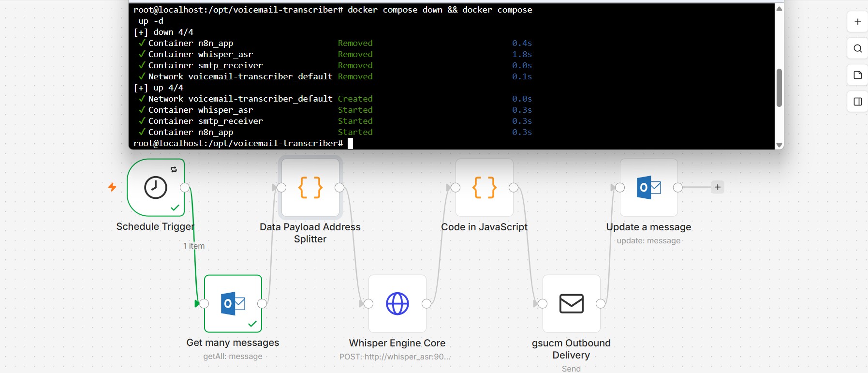This screenshot has width=868, height=373.
Task: Click the terminal scroll up arrow
Action: [779, 9]
